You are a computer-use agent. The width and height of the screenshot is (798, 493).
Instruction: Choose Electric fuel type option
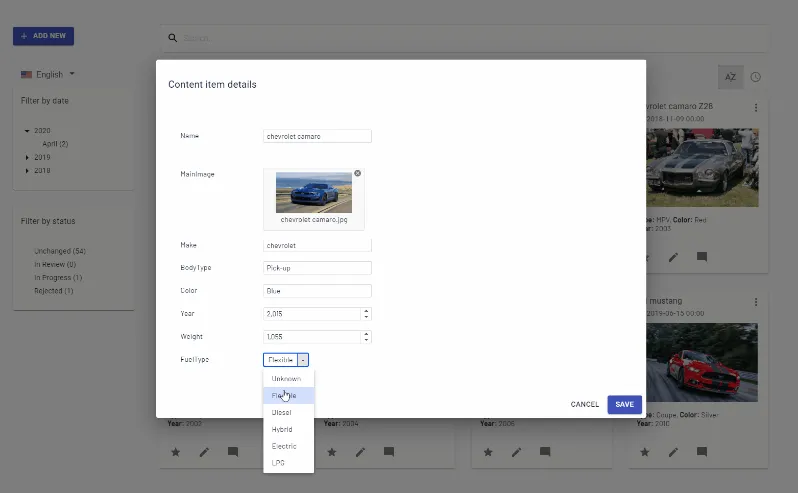coord(289,446)
